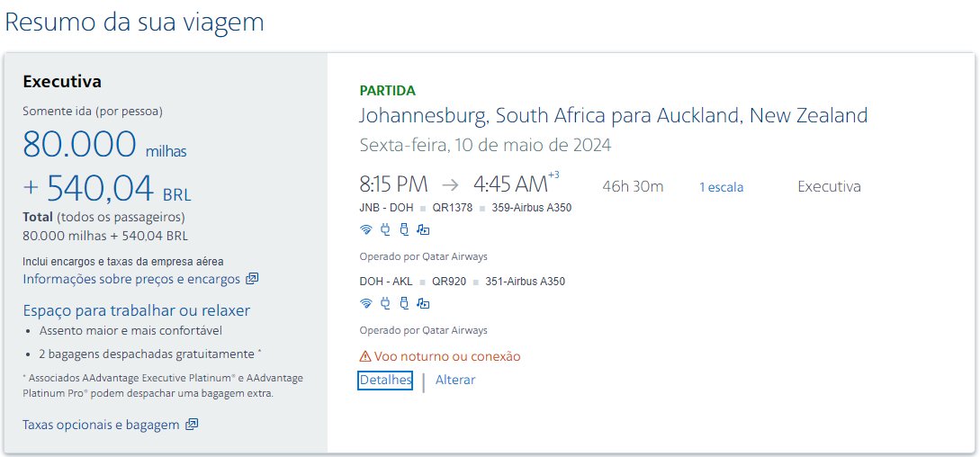Viewport: 980px width, 457px height.
Task: Click the QR1378 flight number text
Action: tap(452, 208)
